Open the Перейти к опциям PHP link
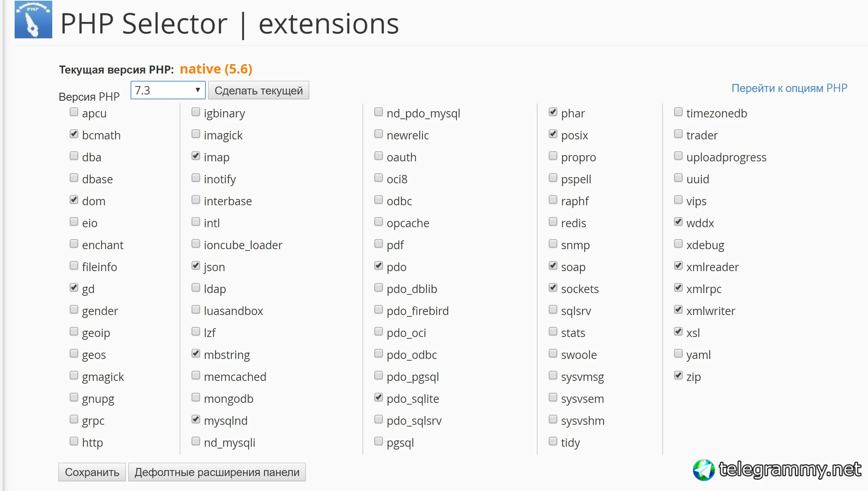Viewport: 868px width, 491px height. pyautogui.click(x=789, y=88)
